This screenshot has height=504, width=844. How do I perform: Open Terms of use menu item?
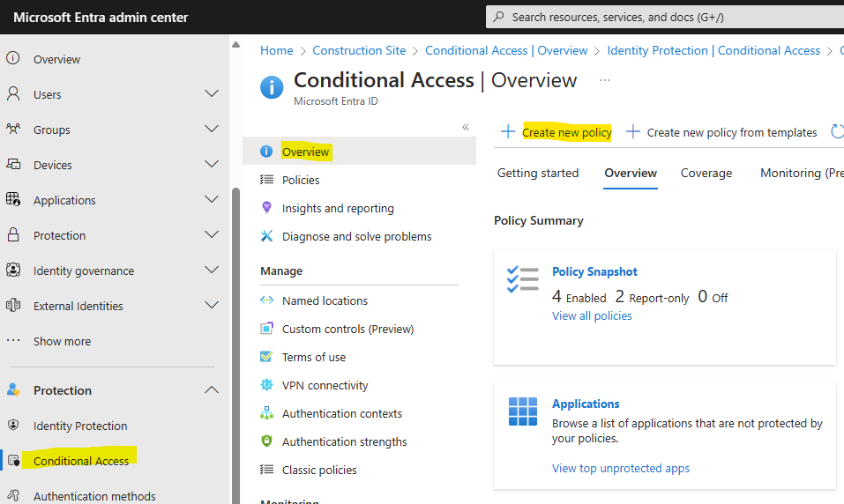tap(314, 357)
